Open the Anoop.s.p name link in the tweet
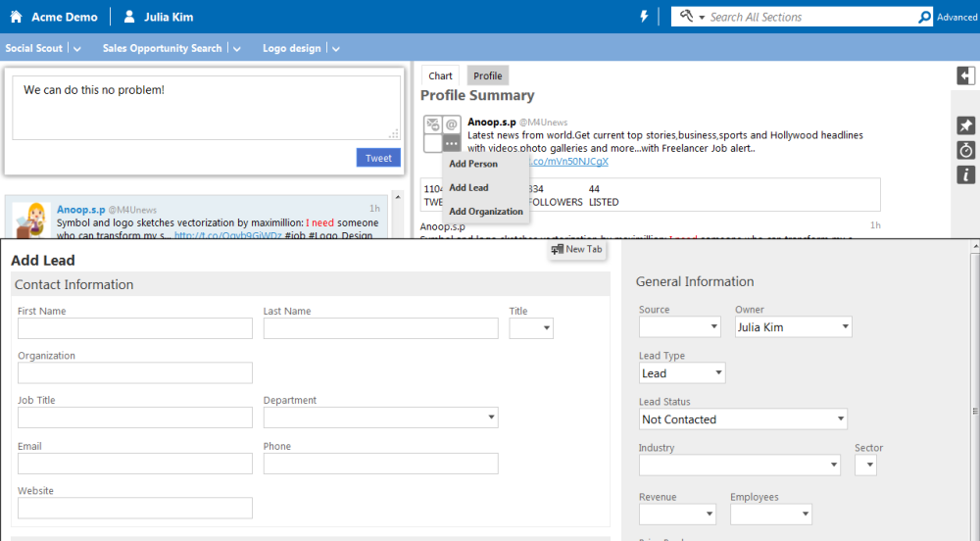The height and width of the screenshot is (541, 980). tap(80, 210)
